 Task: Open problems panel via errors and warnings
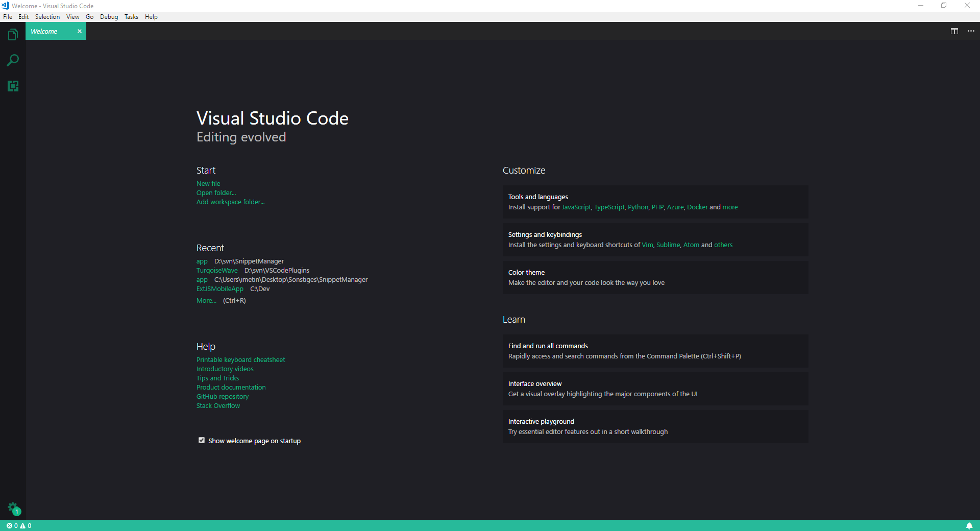pos(19,526)
